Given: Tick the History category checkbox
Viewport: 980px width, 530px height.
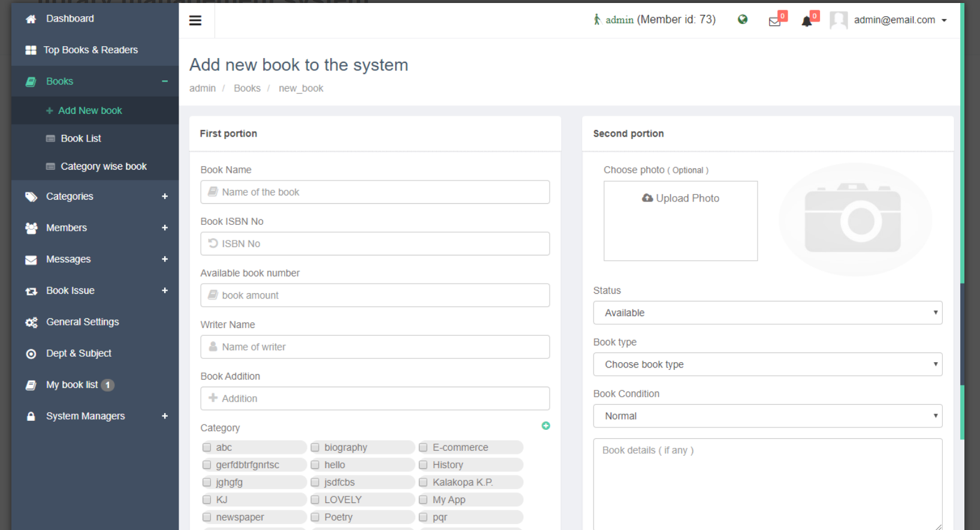Looking at the screenshot, I should click(x=423, y=465).
